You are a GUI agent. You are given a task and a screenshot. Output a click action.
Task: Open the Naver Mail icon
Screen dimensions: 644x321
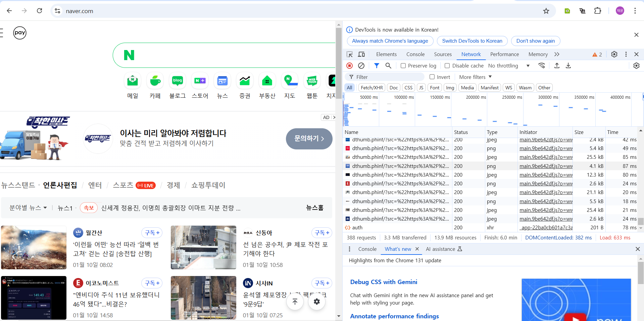click(133, 81)
